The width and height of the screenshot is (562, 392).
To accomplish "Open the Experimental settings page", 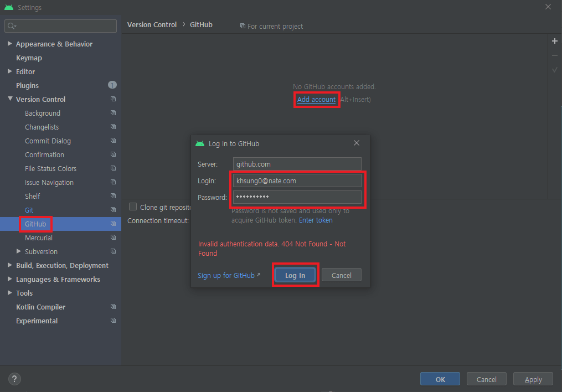I will [37, 321].
